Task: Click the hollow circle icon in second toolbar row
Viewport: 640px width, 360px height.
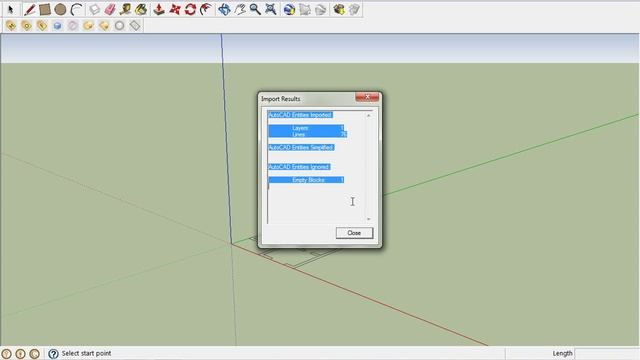Action: point(119,26)
